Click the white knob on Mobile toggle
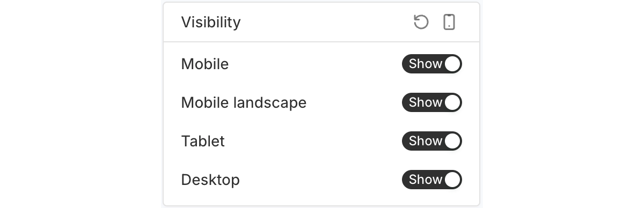 [x=452, y=64]
